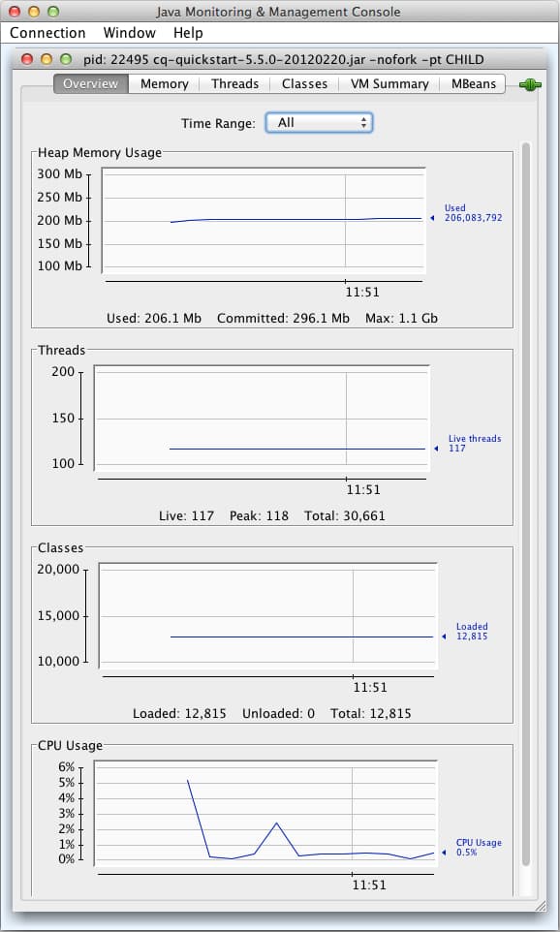
Task: Click the Classes chart area
Action: [x=267, y=616]
